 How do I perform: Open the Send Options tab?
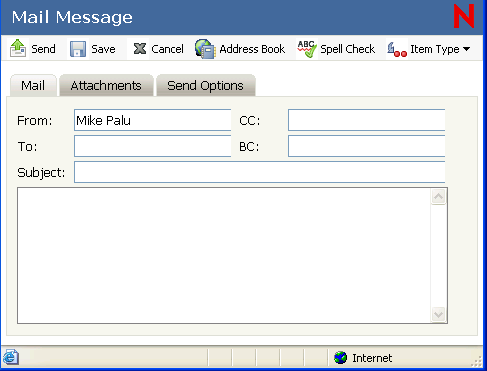pyautogui.click(x=205, y=85)
